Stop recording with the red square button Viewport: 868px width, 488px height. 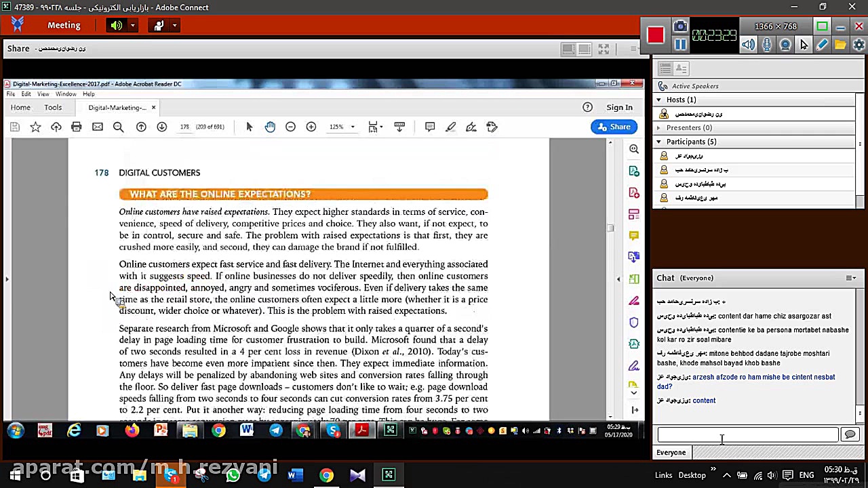click(655, 35)
